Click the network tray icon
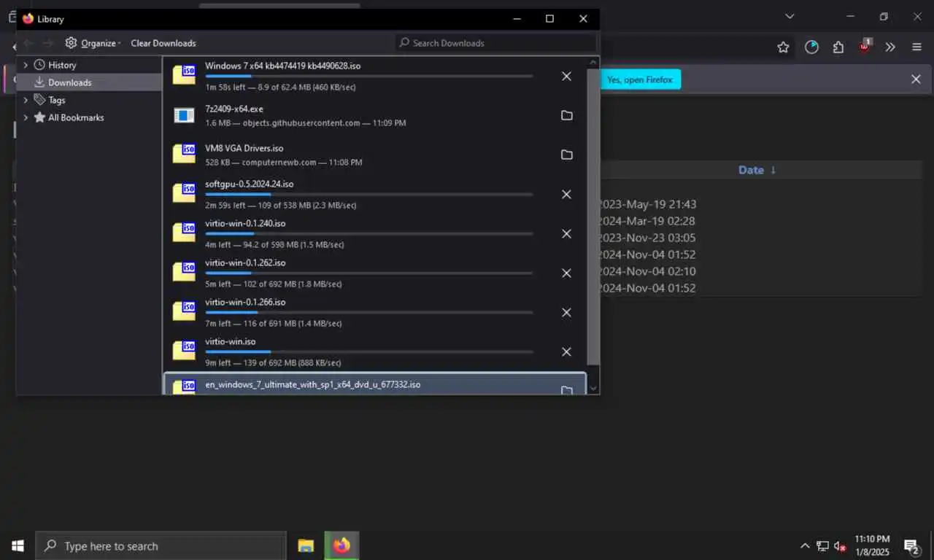 point(822,546)
